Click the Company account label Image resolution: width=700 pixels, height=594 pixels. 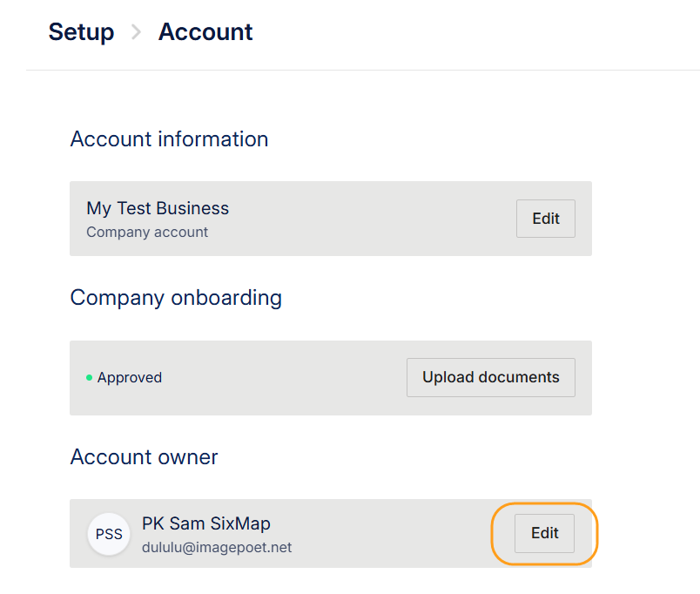coord(147,233)
